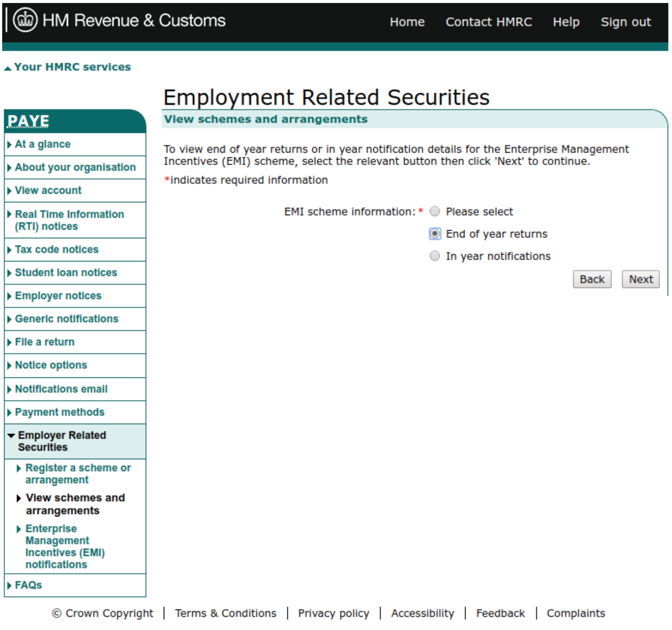Click the 'View schemes and arrangements' section heading
672x630 pixels.
tap(266, 119)
